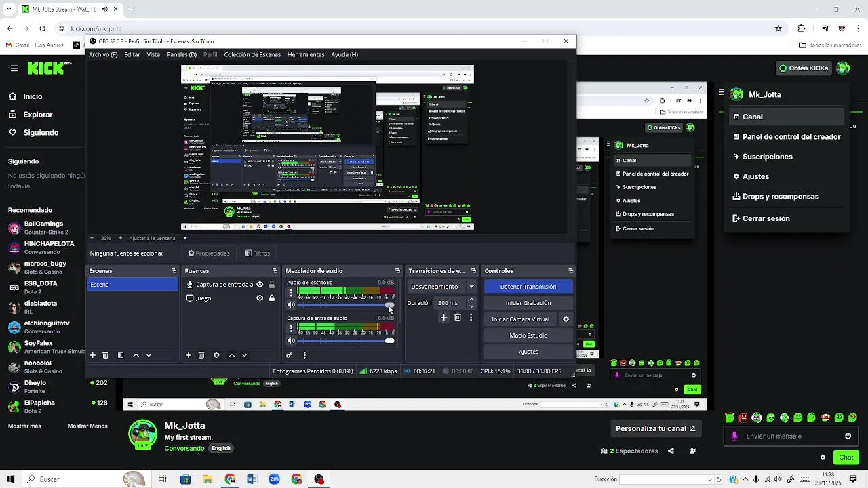Toggle the lock on Captura de entrada source
This screenshot has height=488, width=868.
[272, 285]
